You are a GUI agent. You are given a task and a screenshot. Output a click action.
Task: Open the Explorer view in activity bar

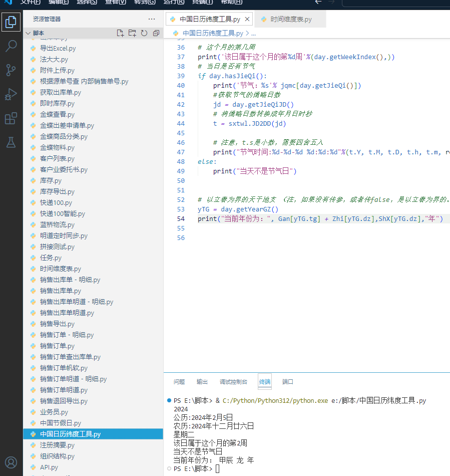click(11, 22)
